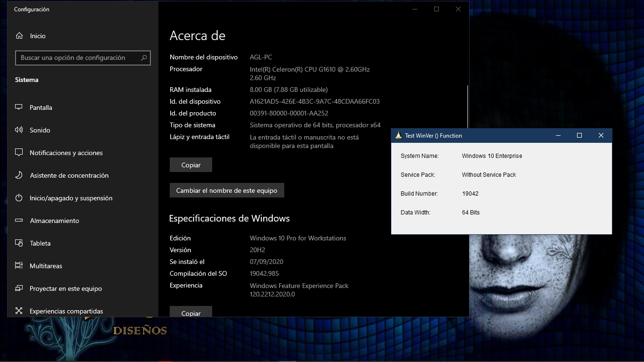Maximize the Test WinVer () Function window
Viewport: 644px width, 362px height.
(x=579, y=135)
